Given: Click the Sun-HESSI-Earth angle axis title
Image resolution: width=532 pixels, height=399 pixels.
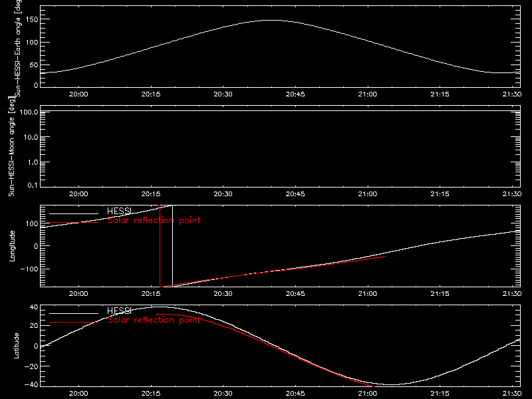Looking at the screenshot, I should click(18, 49).
